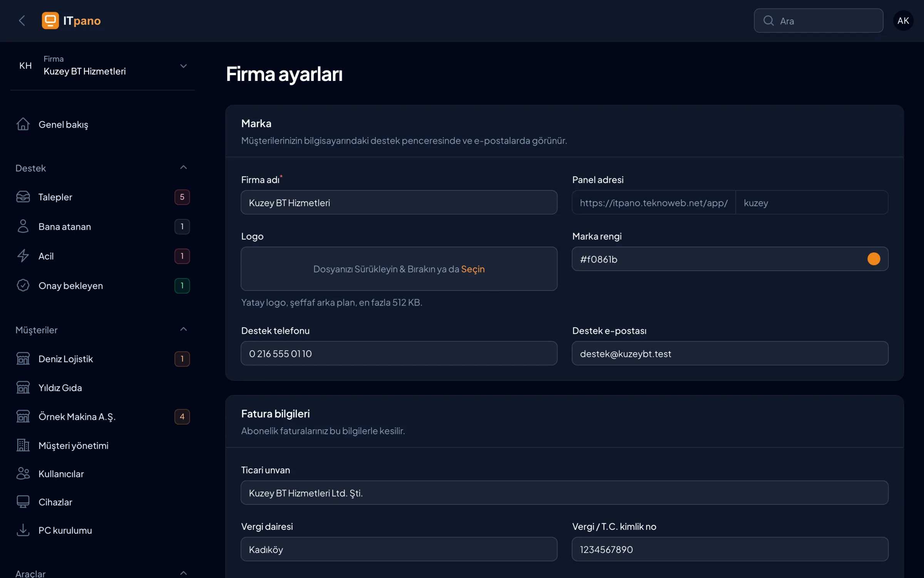Open the Müşteri yönetimi page
This screenshot has width=924, height=578.
point(102,445)
